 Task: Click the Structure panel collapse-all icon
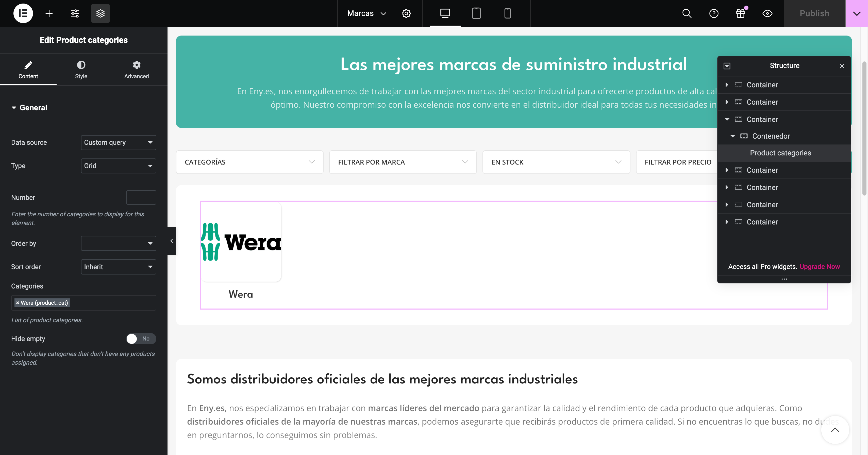[727, 66]
